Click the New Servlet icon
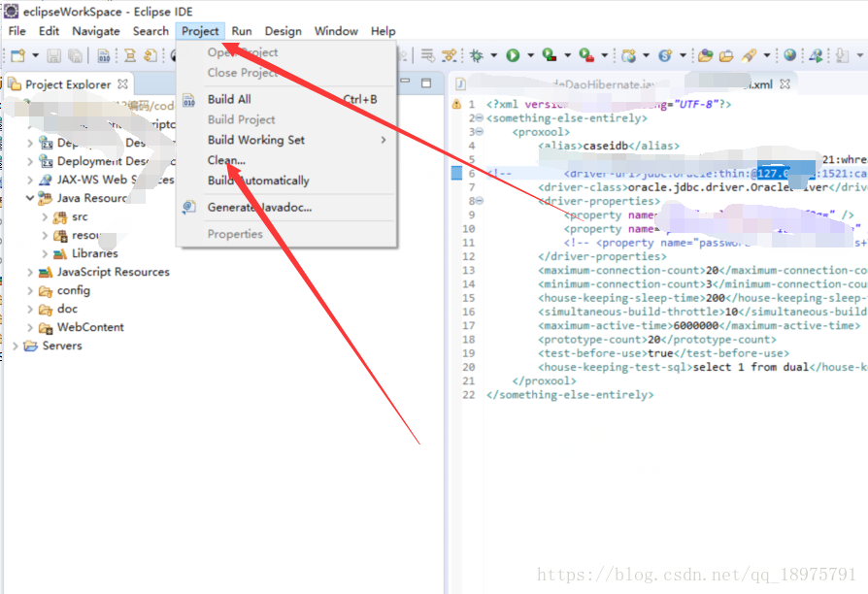 click(x=665, y=55)
